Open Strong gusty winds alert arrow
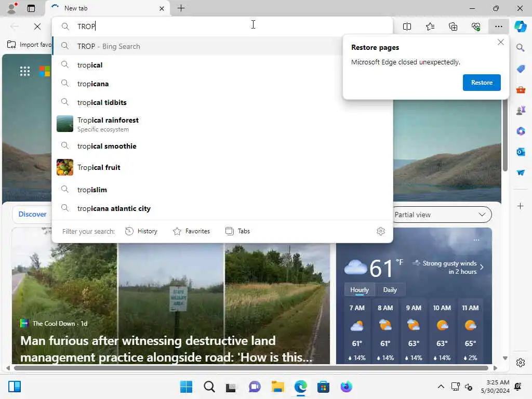The image size is (532, 399). pyautogui.click(x=482, y=267)
